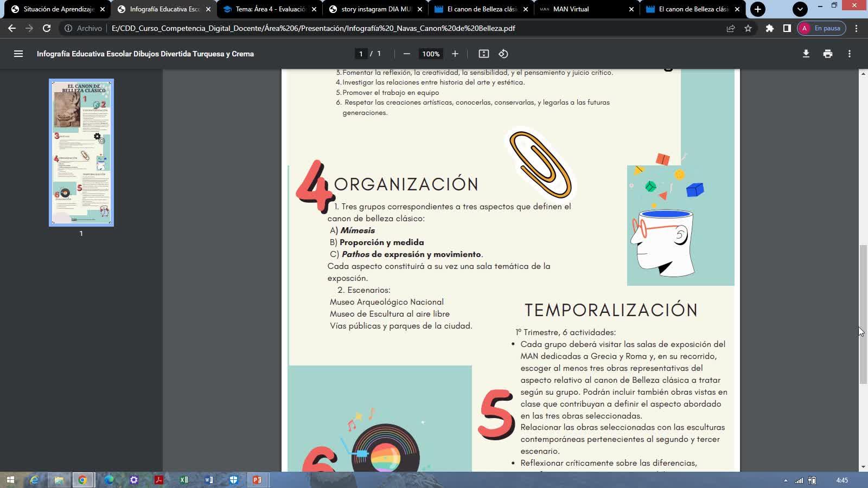Image resolution: width=868 pixels, height=488 pixels.
Task: Open the tab search dropdown arrow
Action: [800, 9]
